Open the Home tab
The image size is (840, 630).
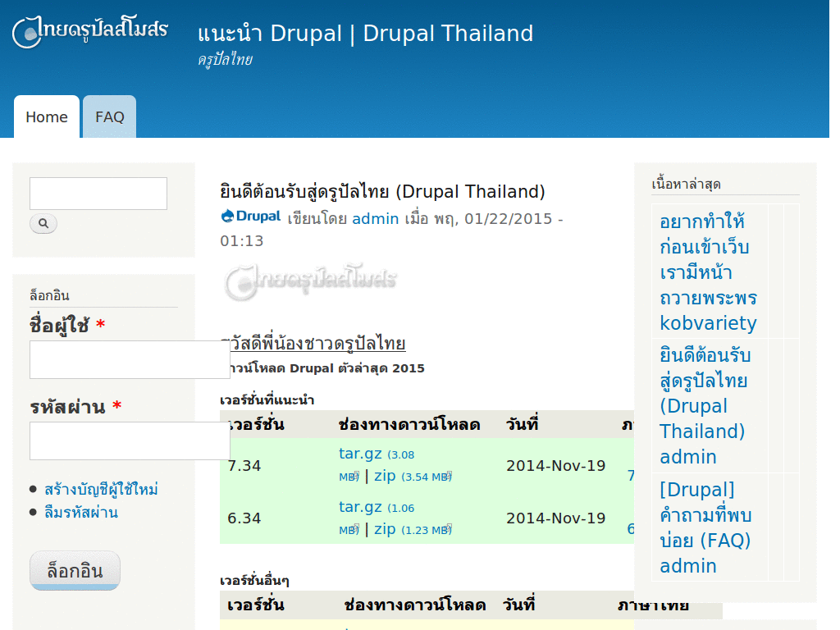(x=47, y=116)
